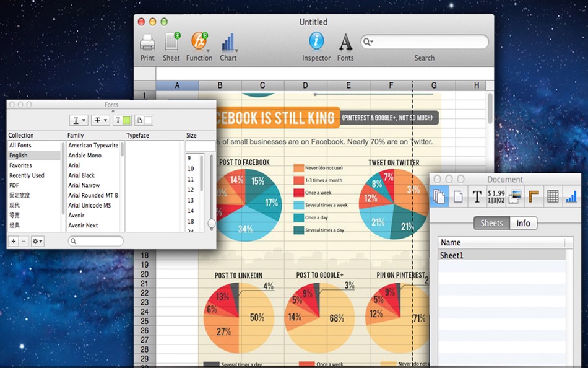This screenshot has height=368, width=588.
Task: Select row 20 header
Action: click(x=144, y=274)
